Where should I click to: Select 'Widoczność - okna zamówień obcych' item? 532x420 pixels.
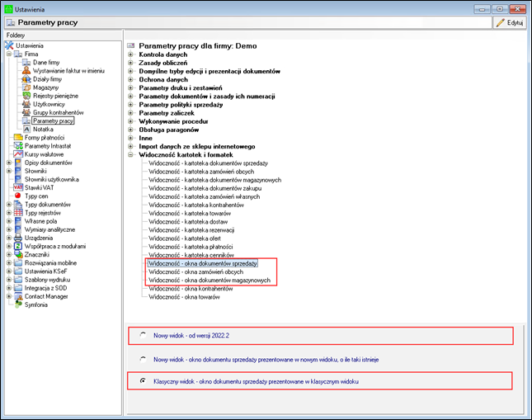click(205, 271)
